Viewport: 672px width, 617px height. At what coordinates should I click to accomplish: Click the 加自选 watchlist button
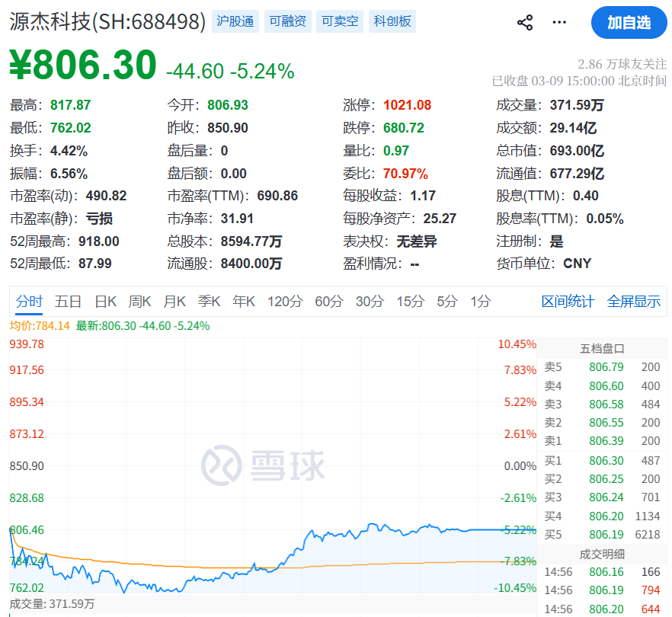coord(629,22)
